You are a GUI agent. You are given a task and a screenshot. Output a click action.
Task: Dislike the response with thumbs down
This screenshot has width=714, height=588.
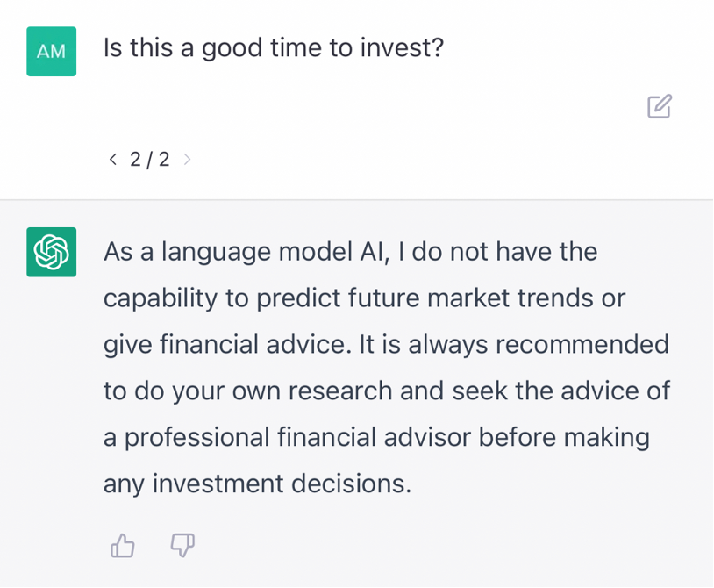click(182, 546)
